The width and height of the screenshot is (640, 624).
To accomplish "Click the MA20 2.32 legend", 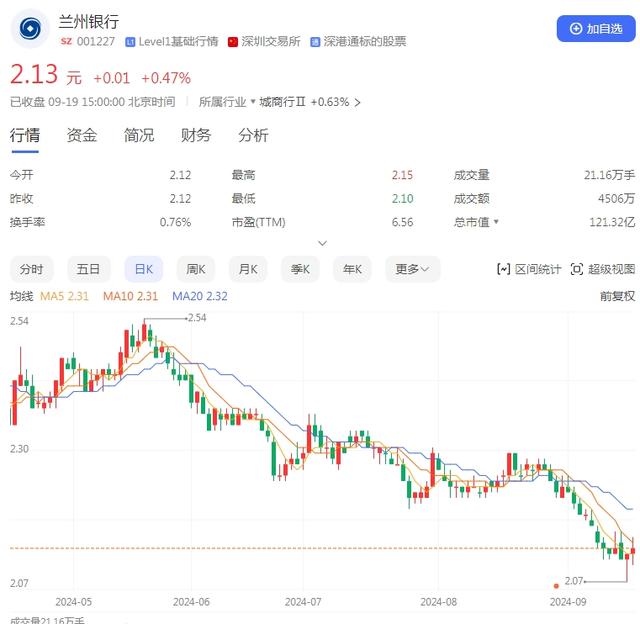I will click(x=200, y=296).
